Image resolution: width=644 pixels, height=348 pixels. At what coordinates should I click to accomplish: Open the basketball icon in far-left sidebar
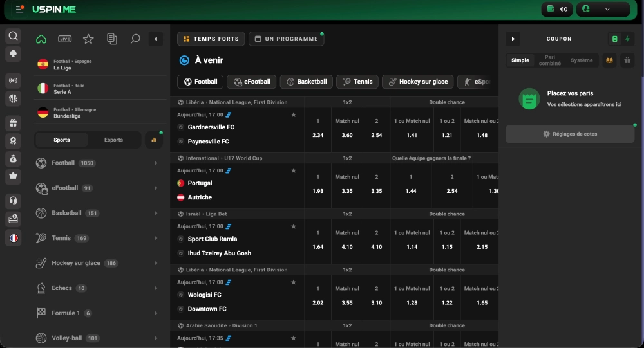[x=13, y=98]
